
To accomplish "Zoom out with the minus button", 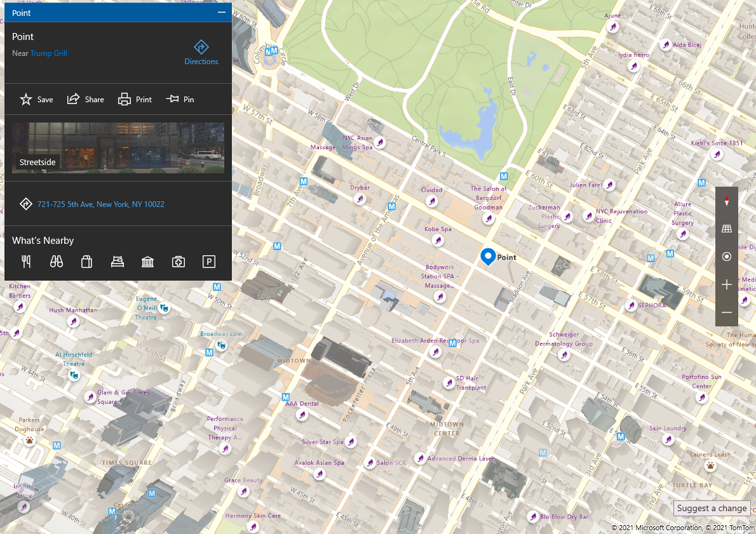I will [x=727, y=312].
